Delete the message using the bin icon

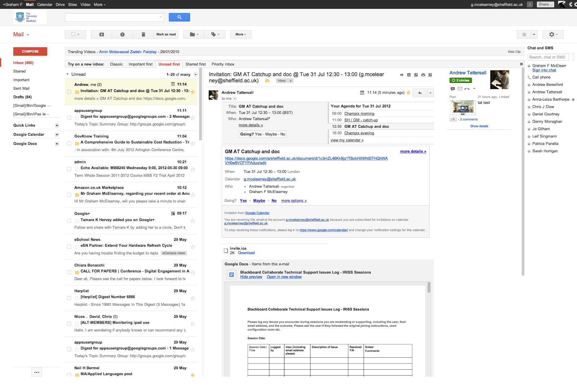[143, 34]
